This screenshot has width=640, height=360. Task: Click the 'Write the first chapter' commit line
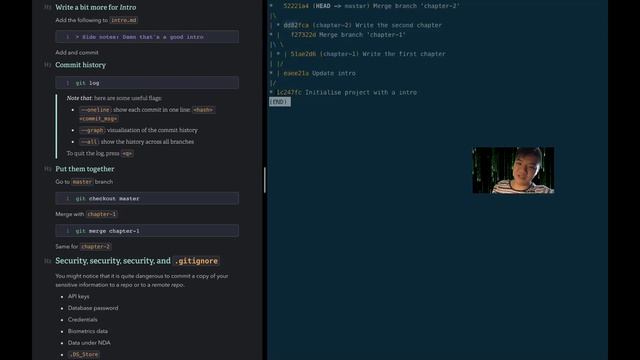pyautogui.click(x=358, y=54)
